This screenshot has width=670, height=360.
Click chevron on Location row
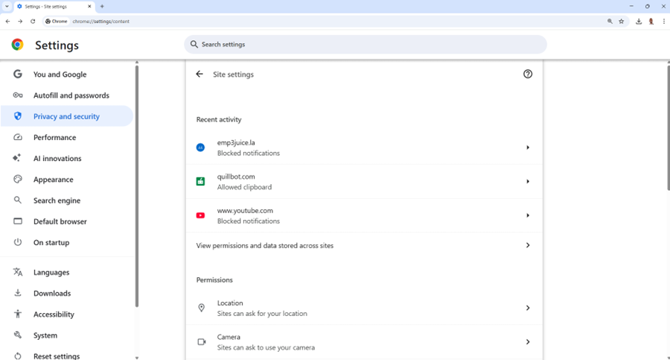[528, 308]
